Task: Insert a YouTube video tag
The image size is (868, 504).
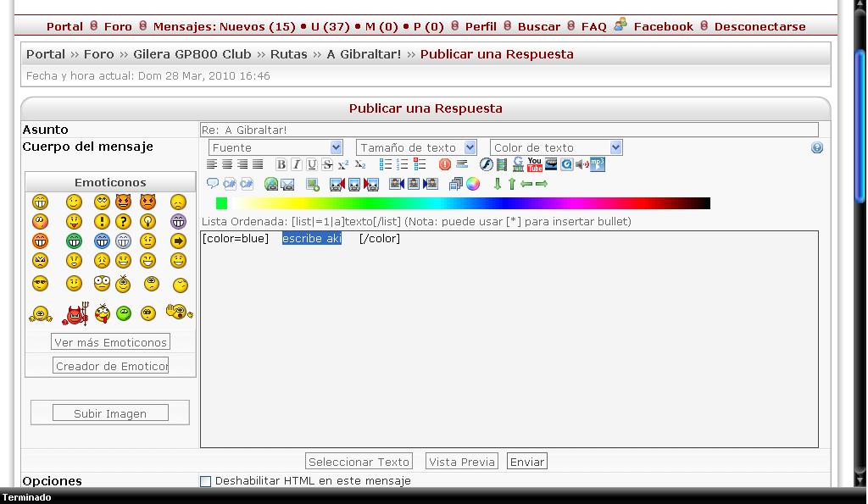Action: tap(535, 164)
